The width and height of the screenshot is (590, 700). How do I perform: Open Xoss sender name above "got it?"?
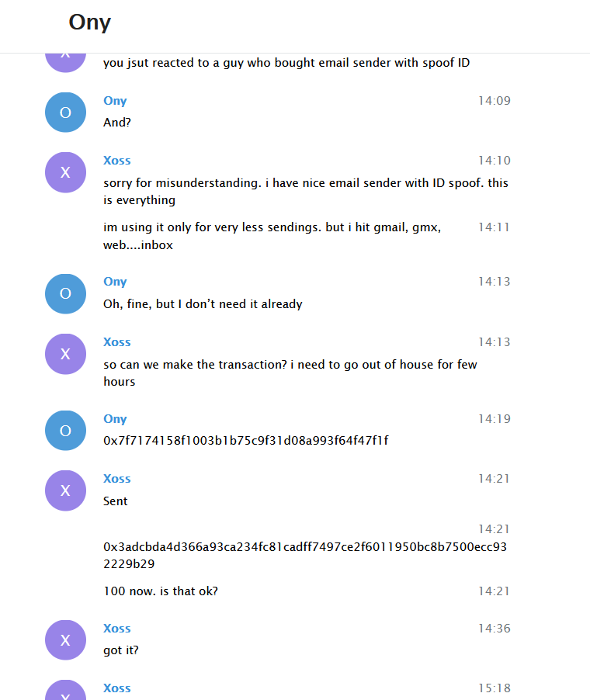pyautogui.click(x=117, y=629)
